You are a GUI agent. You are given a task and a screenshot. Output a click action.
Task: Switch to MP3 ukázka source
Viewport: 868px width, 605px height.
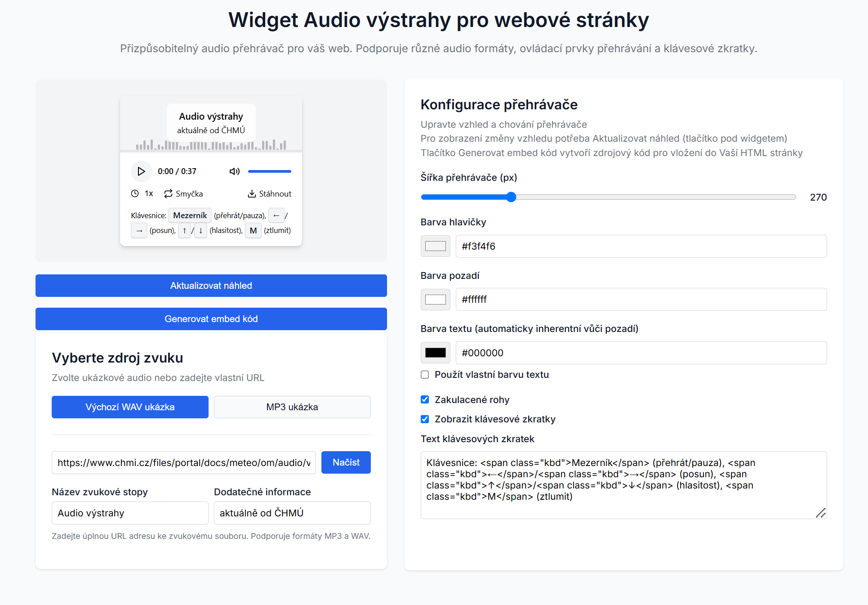[292, 407]
